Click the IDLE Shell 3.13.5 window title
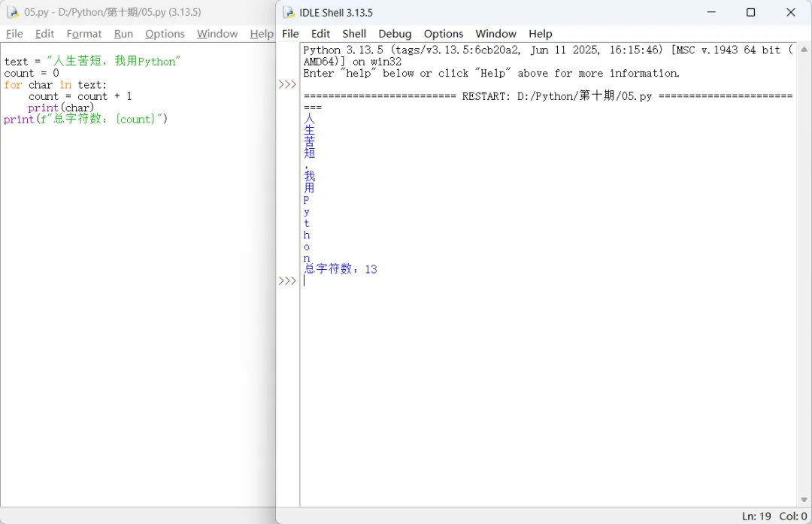This screenshot has width=812, height=524. coord(335,13)
